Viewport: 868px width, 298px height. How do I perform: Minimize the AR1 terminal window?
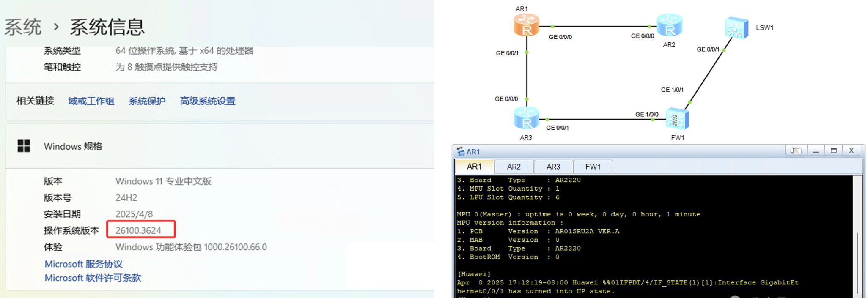[x=816, y=151]
